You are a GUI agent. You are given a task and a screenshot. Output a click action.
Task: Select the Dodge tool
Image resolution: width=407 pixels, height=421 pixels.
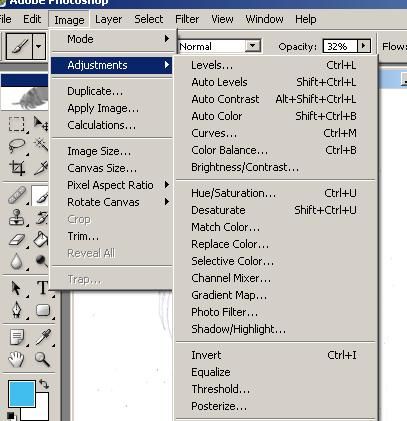pos(41,261)
